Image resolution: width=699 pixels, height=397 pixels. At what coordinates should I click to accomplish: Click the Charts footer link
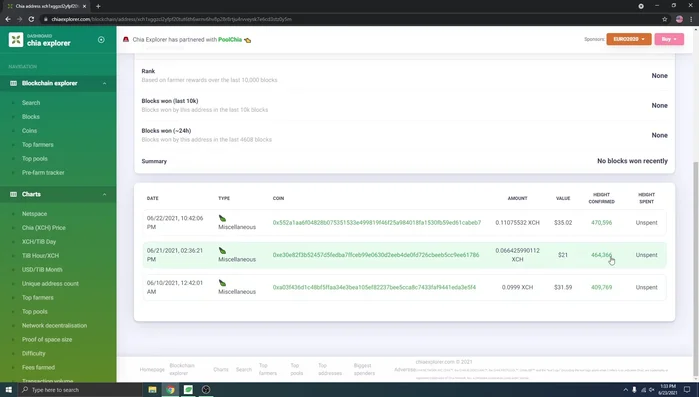(x=221, y=369)
